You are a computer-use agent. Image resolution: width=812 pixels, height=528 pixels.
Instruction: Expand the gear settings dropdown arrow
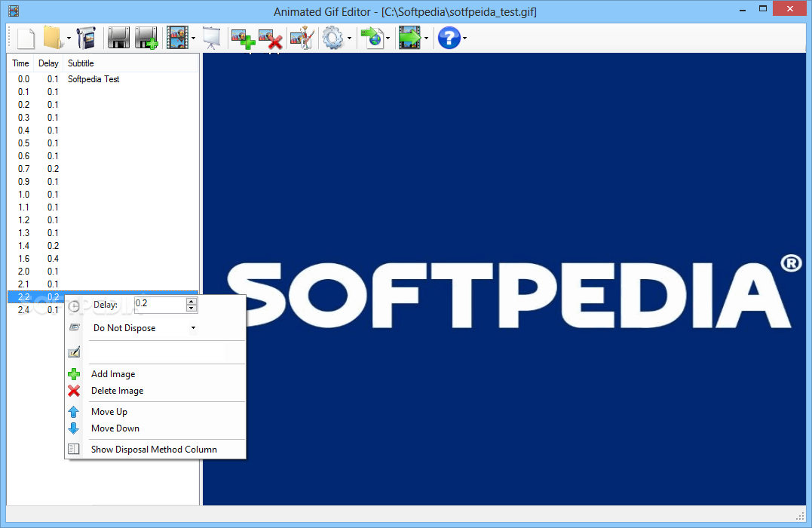point(349,38)
